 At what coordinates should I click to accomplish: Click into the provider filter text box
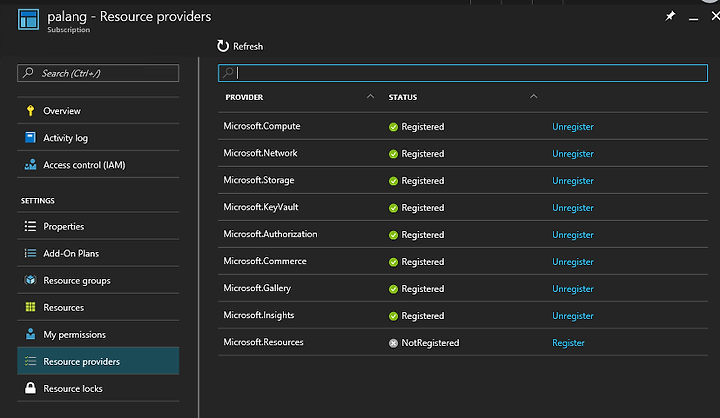point(463,73)
